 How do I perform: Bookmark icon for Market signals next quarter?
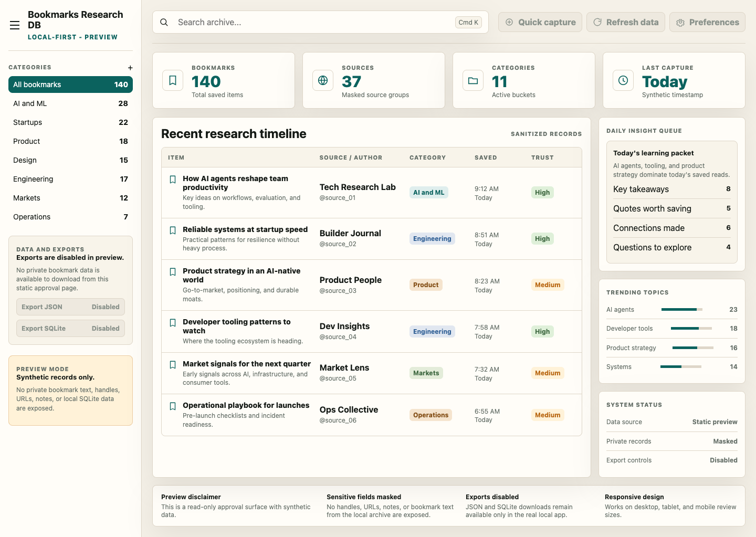tap(173, 365)
